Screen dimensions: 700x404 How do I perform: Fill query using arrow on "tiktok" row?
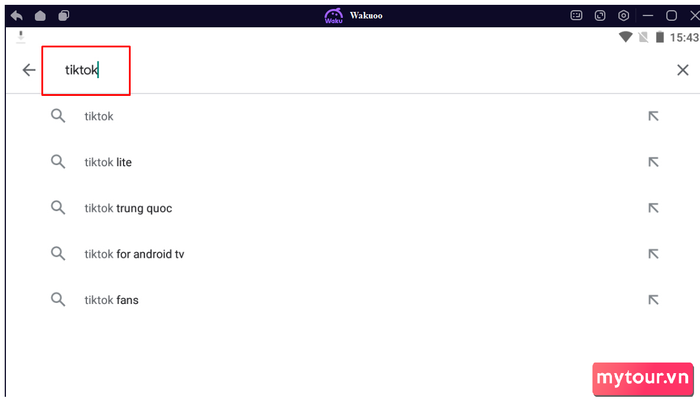(x=653, y=117)
